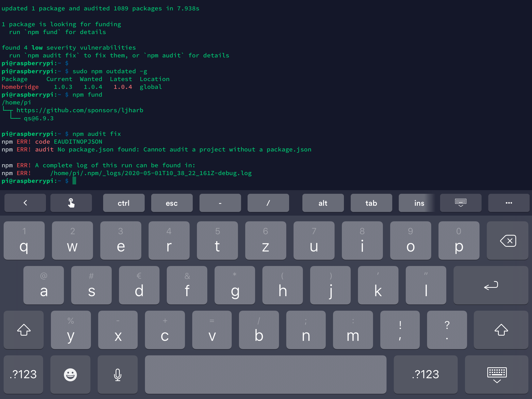Tap the touch gesture hand icon

[71, 203]
